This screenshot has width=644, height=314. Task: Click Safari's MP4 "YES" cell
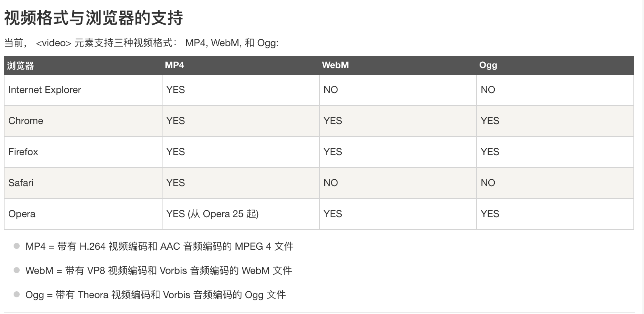(x=175, y=183)
